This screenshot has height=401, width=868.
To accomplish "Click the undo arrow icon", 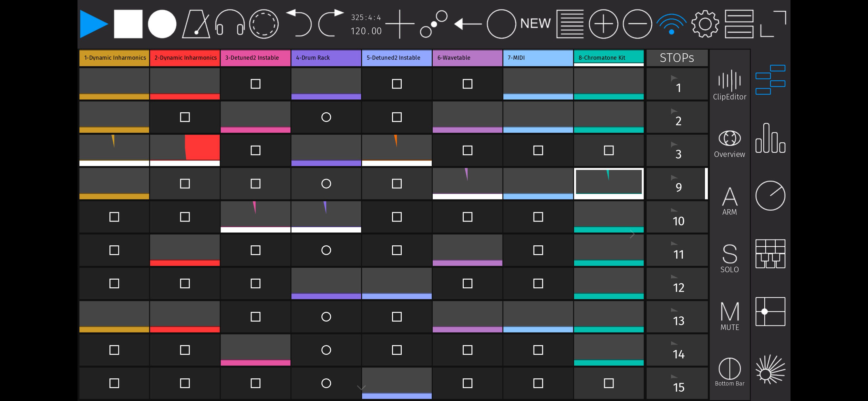I will pyautogui.click(x=299, y=23).
